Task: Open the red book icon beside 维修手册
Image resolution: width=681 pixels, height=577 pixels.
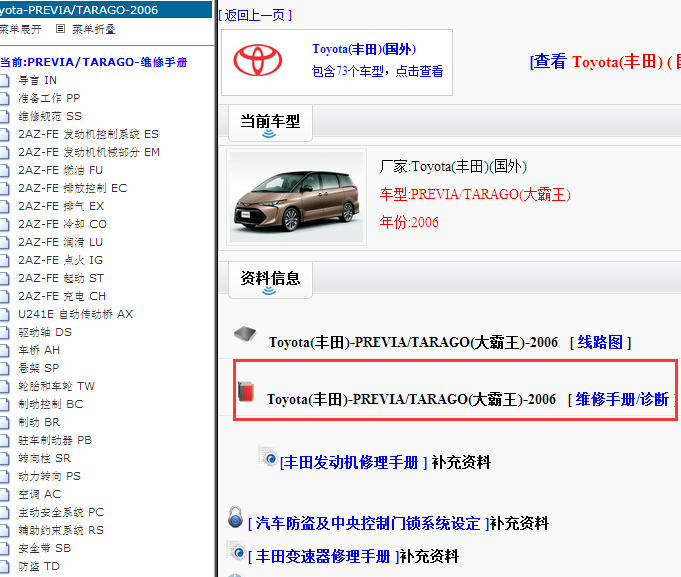Action: pos(246,391)
